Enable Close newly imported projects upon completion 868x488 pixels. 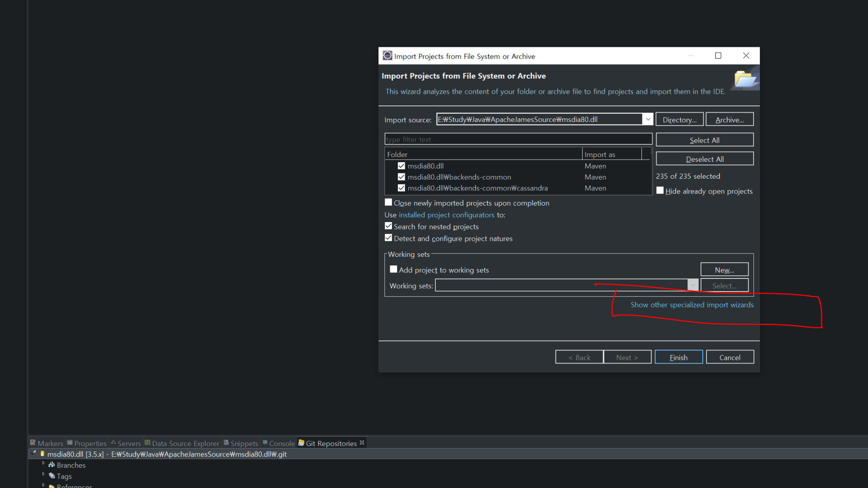pyautogui.click(x=388, y=203)
